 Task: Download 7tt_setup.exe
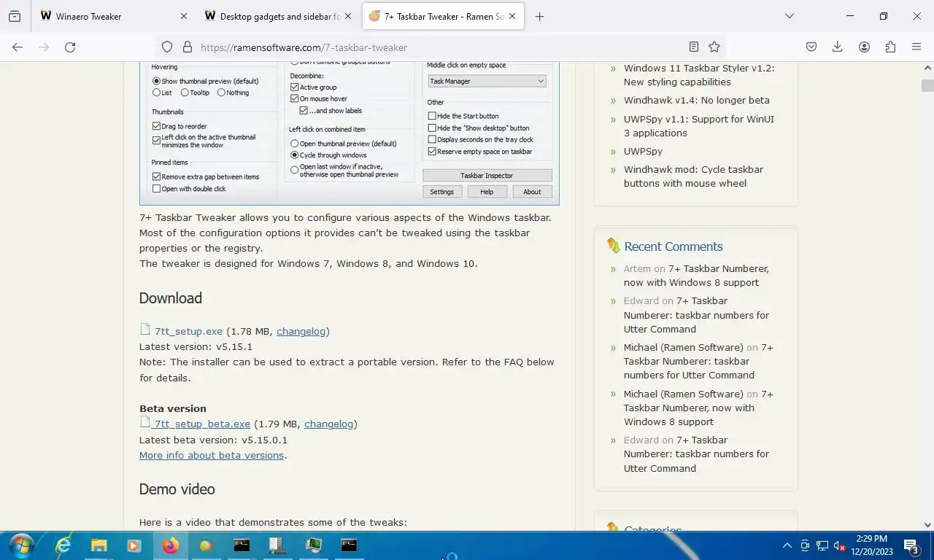click(x=188, y=331)
